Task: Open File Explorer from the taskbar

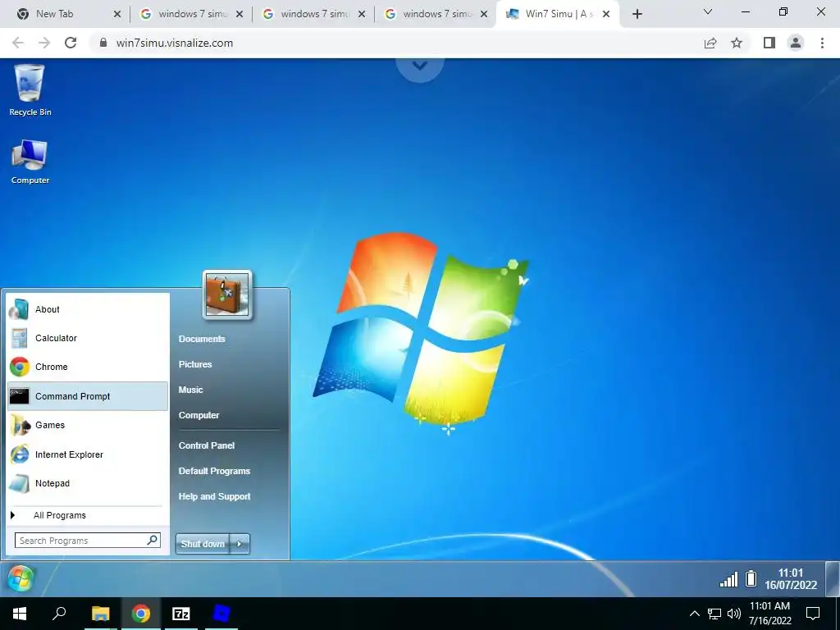Action: pyautogui.click(x=100, y=614)
